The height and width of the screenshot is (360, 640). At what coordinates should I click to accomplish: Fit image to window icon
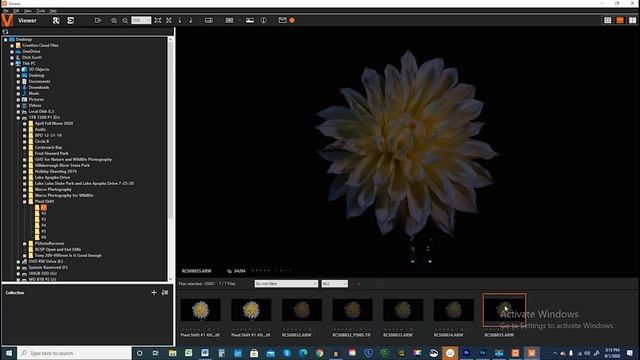[158, 20]
